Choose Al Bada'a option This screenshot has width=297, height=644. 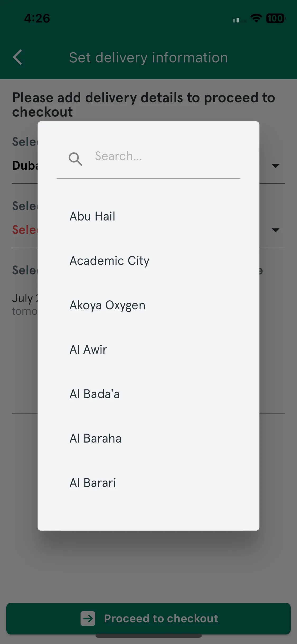click(x=148, y=394)
